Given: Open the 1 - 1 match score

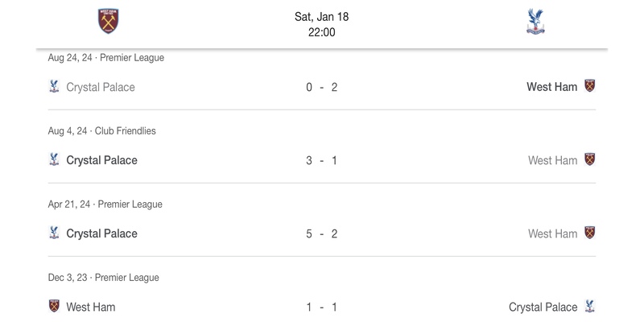Looking at the screenshot, I should (x=321, y=307).
